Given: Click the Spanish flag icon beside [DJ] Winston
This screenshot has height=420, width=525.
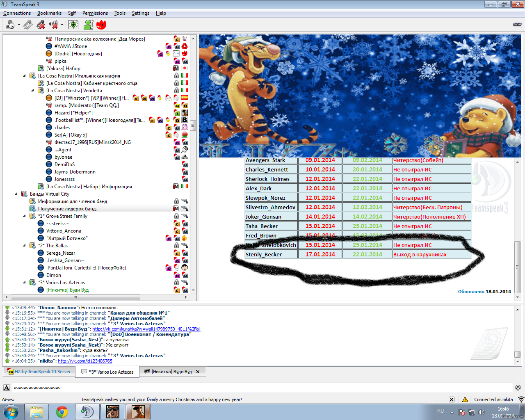Looking at the screenshot, I should point(185,98).
